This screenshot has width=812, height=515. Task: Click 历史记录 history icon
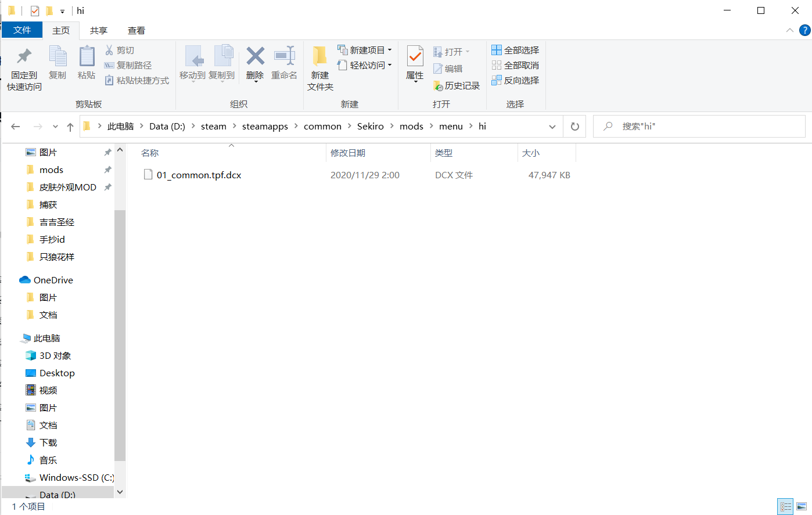[x=438, y=86]
